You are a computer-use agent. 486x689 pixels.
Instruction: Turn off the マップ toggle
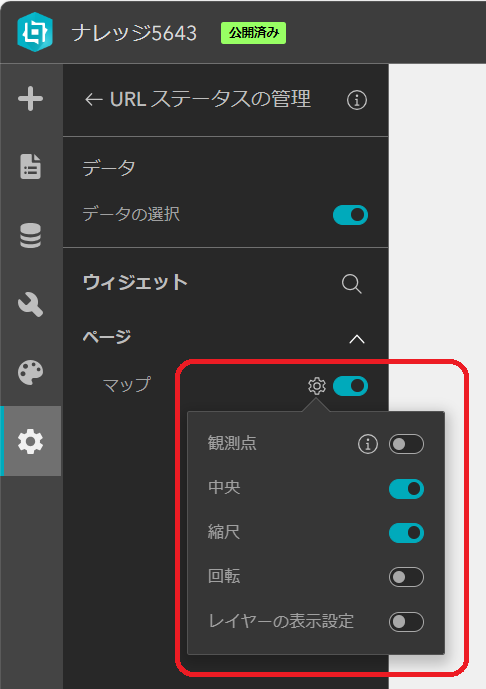(x=351, y=386)
